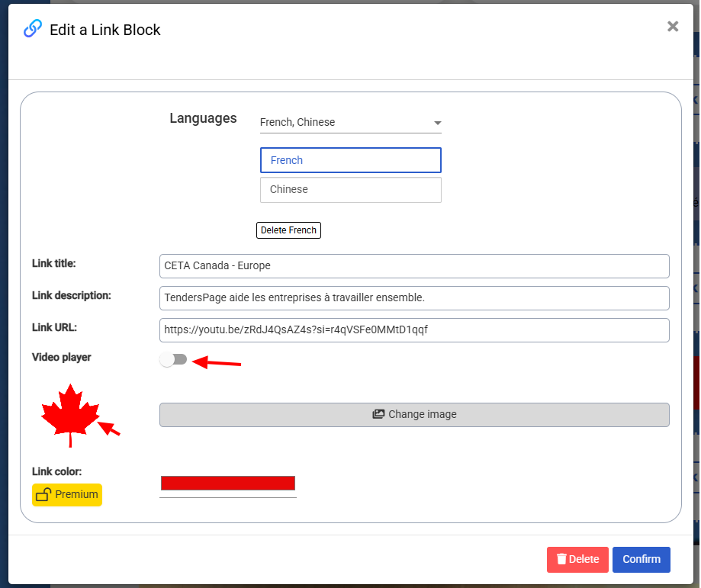Click the Change image button text
Screen dimensions: 701x588
click(422, 415)
